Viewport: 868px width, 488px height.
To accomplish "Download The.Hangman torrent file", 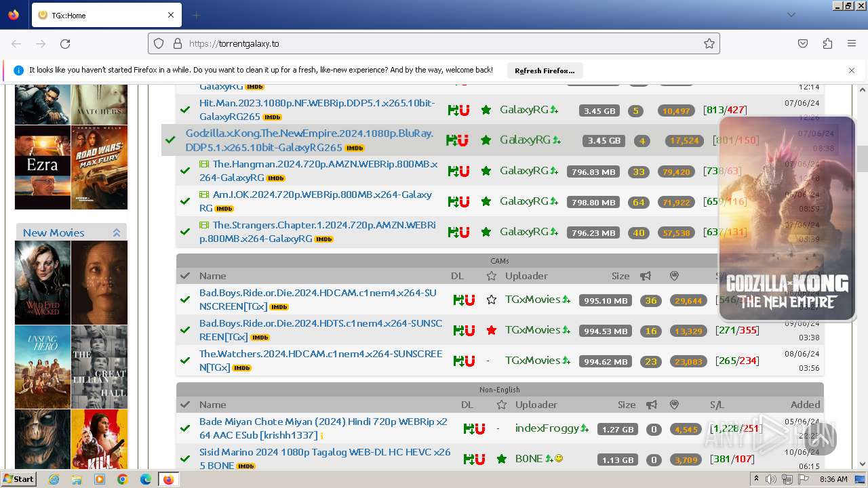I will pos(452,171).
